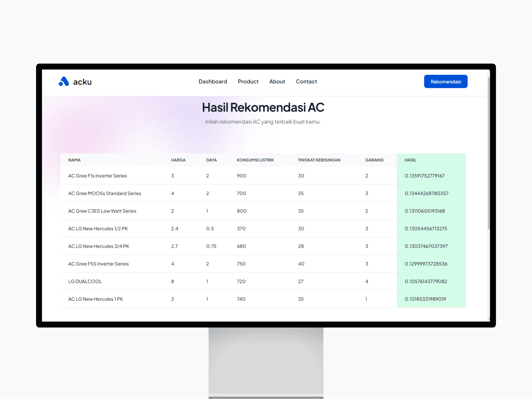532x399 pixels.
Task: Click the 900 electricity consumption cell
Action: click(241, 176)
